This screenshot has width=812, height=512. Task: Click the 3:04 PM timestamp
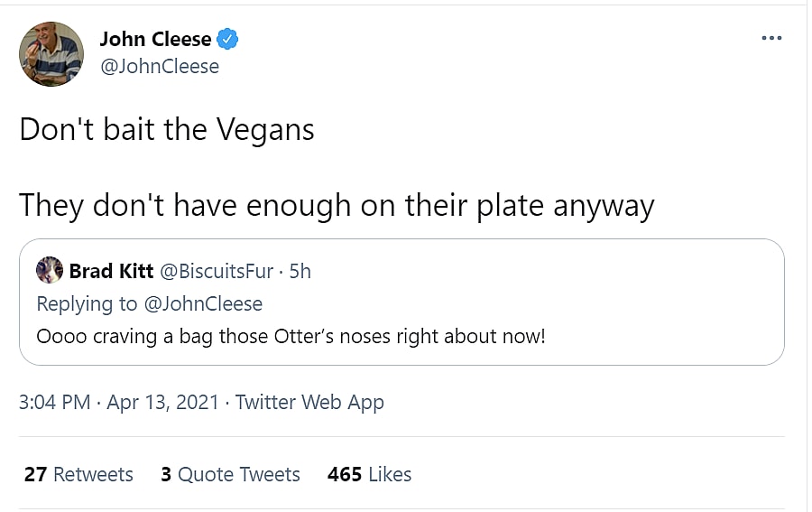[x=54, y=403]
